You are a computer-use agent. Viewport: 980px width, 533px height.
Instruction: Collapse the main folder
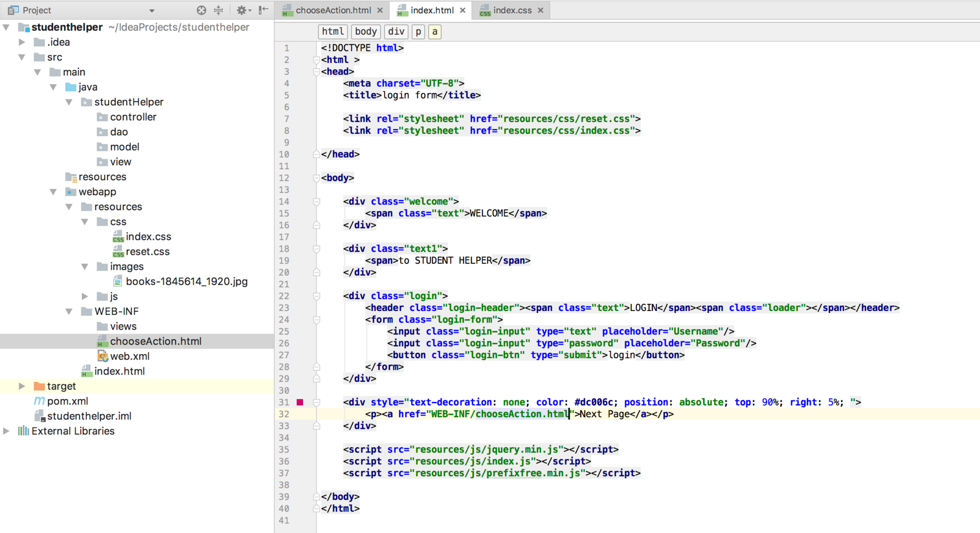(38, 72)
